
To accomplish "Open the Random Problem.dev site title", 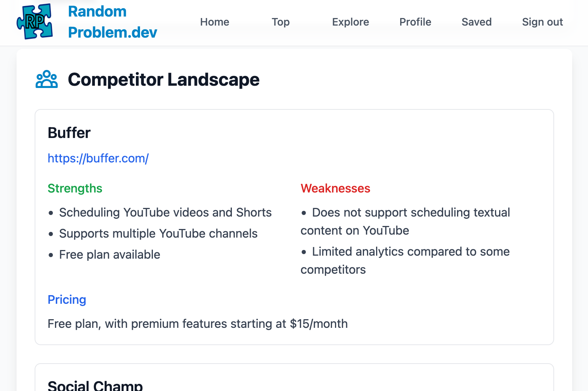I will [113, 22].
